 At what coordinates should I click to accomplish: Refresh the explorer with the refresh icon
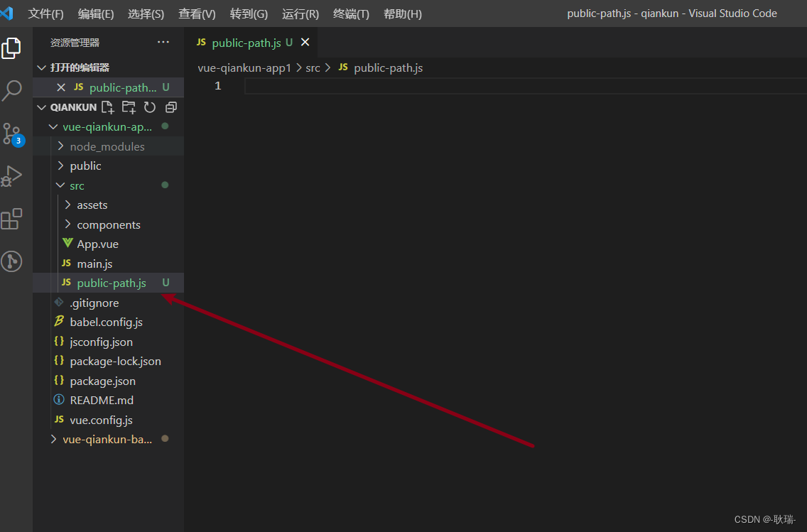pyautogui.click(x=150, y=107)
